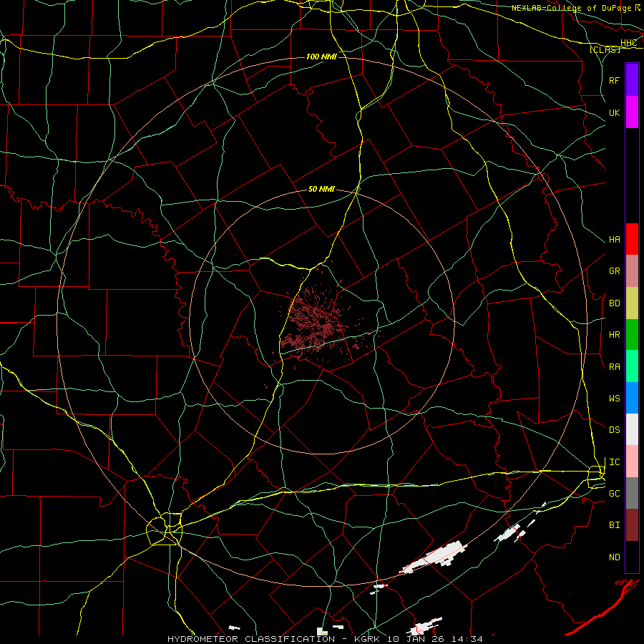Click the IC light pink legend swatch
Image resolution: width=644 pixels, height=644 pixels.
point(632,462)
